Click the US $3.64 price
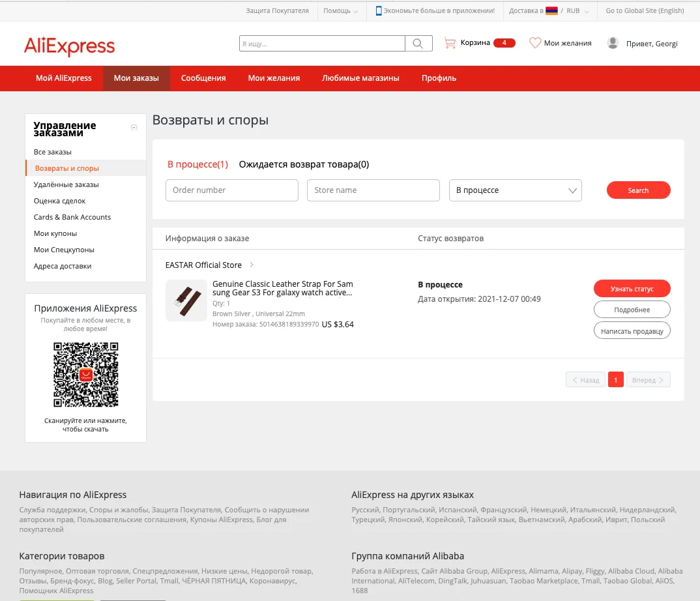Image resolution: width=700 pixels, height=601 pixels. click(338, 324)
